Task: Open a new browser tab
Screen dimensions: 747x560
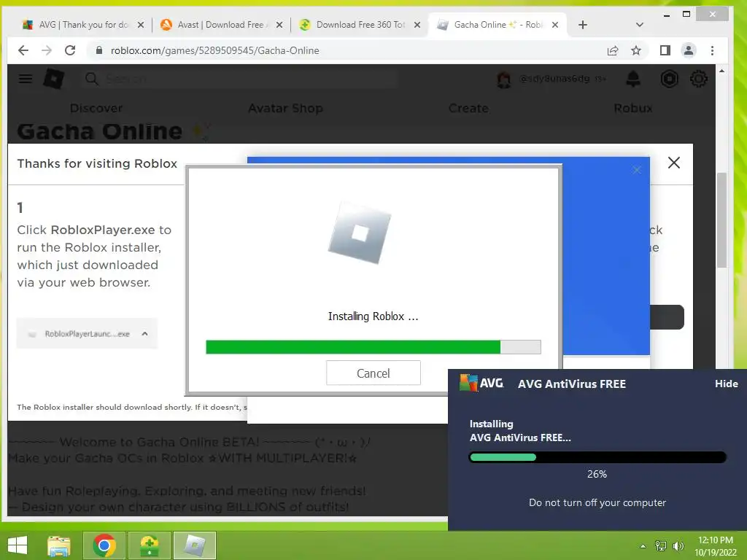Action: click(x=583, y=25)
